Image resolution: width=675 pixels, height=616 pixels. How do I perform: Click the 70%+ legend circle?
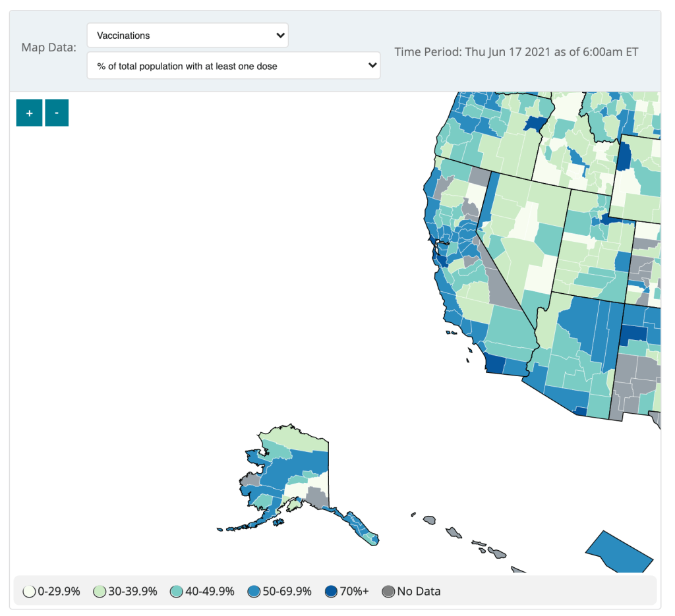(x=332, y=592)
